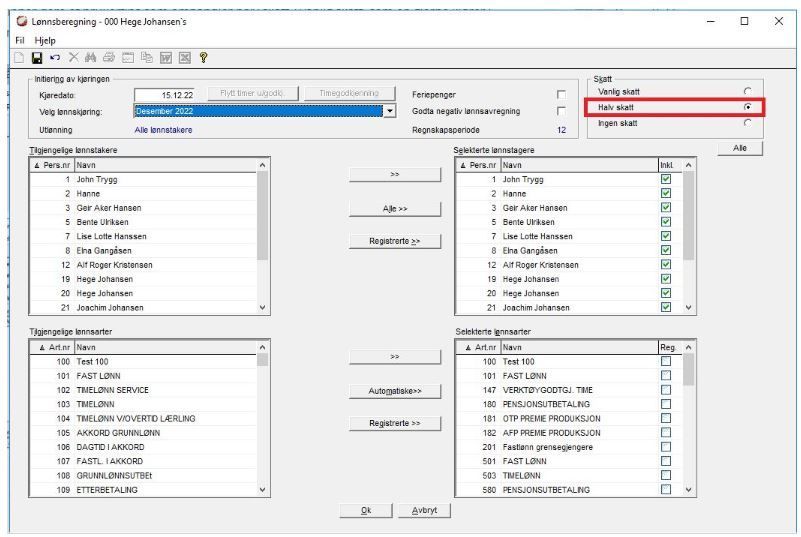Check Reg. box for OTP PREMIE PRODUKSJON
This screenshot has width=801, height=537.
666,418
